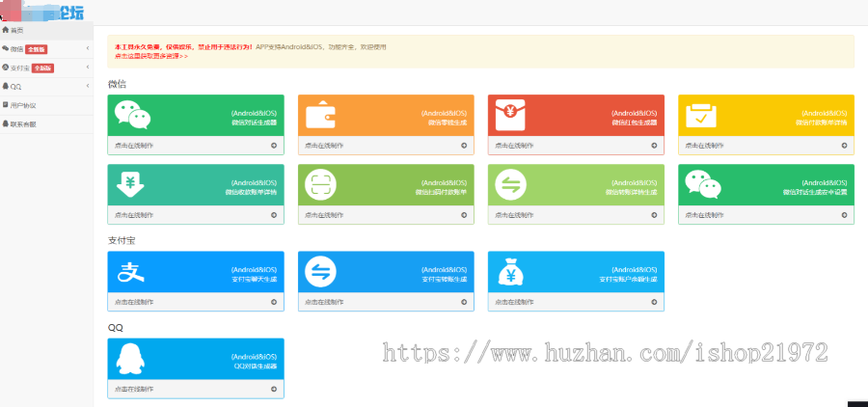Viewport: 868px width, 407px height.
Task: Click the arrow circle under 微信对话生成器
Action: [x=274, y=146]
